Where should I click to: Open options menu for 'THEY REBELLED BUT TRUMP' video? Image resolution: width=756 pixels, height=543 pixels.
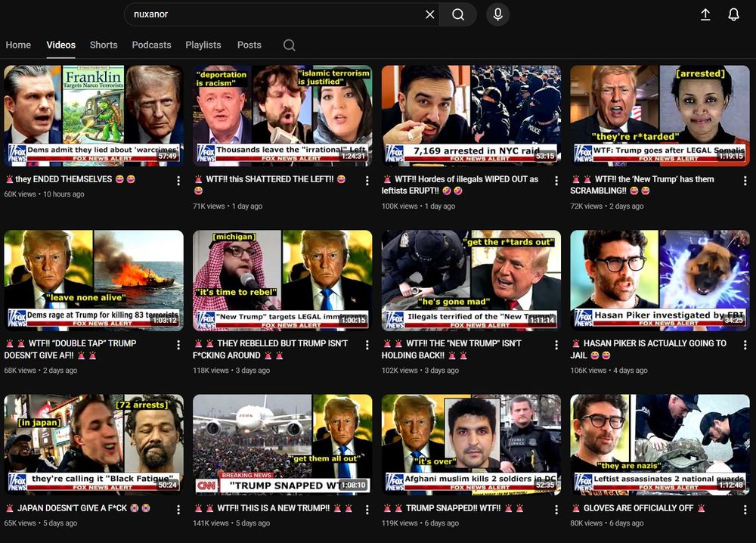[x=367, y=345]
